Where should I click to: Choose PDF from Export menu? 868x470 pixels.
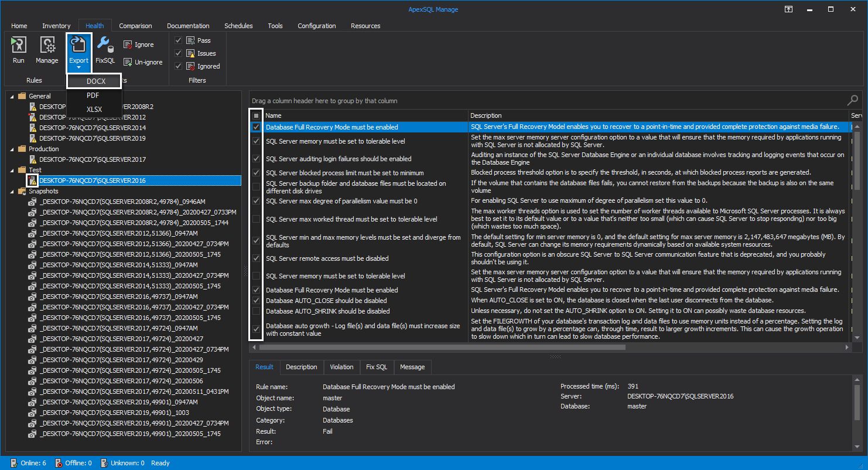(x=94, y=95)
